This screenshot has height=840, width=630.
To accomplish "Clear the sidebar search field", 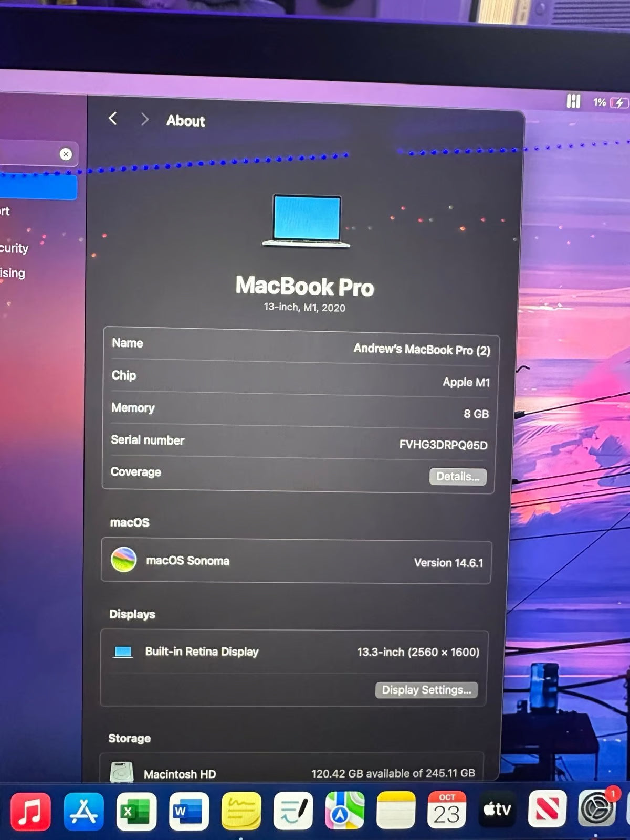I will [x=66, y=154].
